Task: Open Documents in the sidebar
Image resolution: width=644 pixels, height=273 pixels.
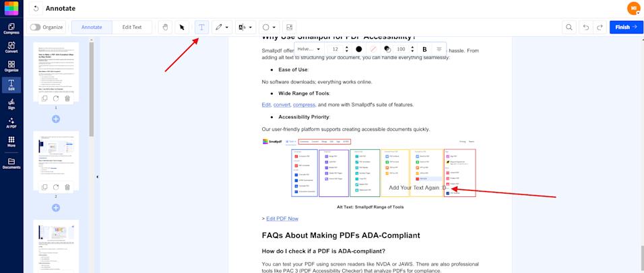Action: (x=11, y=163)
